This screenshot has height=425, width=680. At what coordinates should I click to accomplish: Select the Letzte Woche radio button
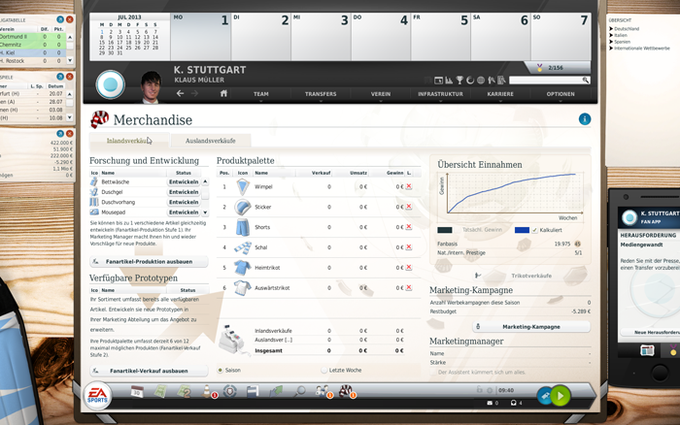pos(324,370)
